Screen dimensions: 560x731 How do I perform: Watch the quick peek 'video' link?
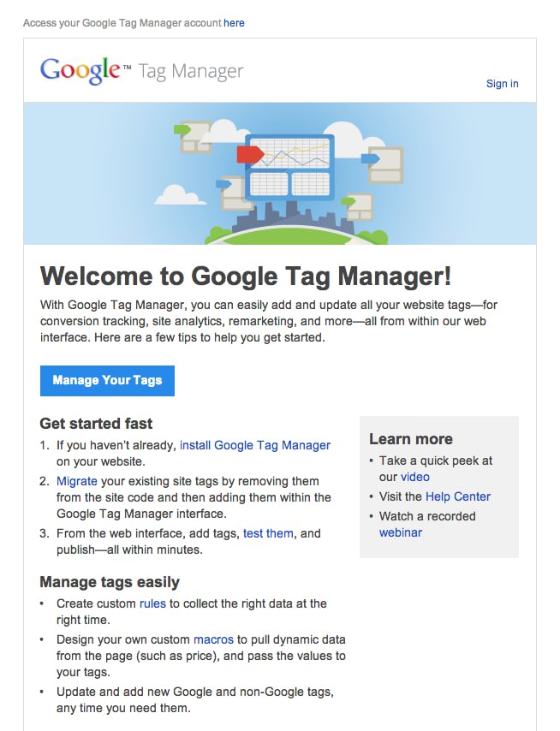pyautogui.click(x=415, y=477)
